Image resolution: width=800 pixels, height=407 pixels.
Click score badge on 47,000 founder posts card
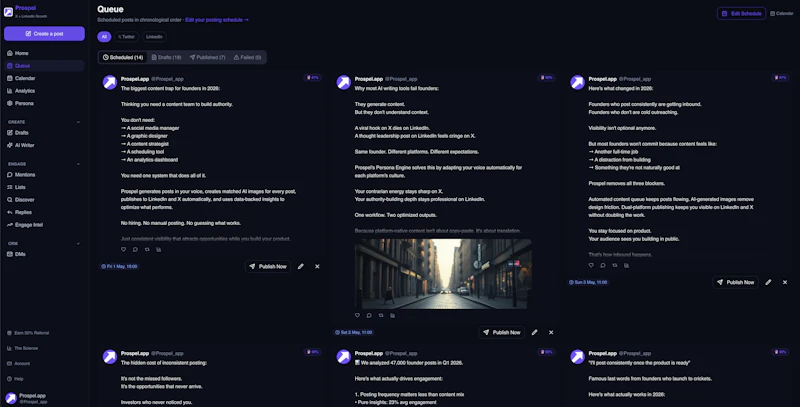[546, 352]
